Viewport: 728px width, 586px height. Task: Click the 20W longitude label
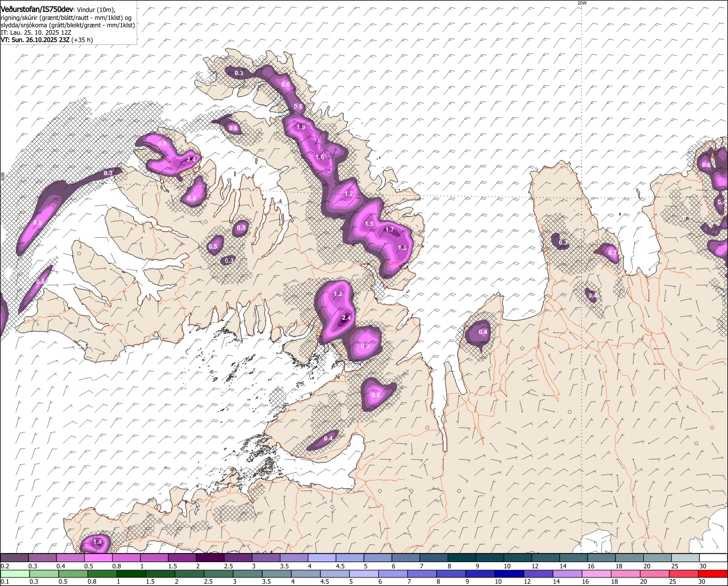[x=581, y=3]
